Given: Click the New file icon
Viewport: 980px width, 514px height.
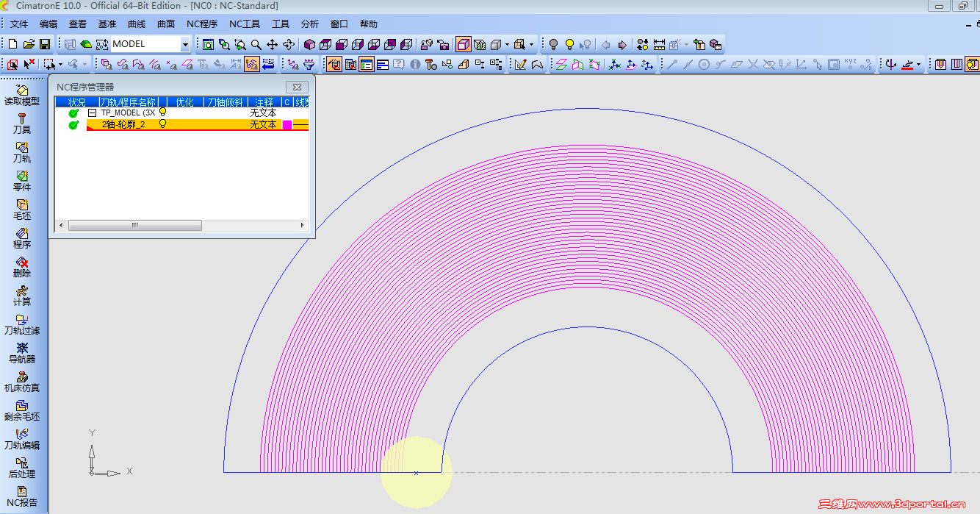Looking at the screenshot, I should (13, 44).
